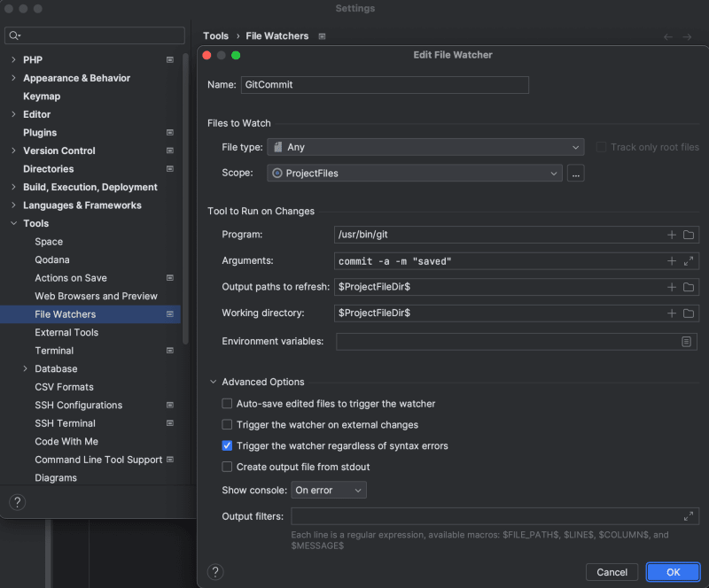Click project-level icon next to Terminal

(x=170, y=351)
